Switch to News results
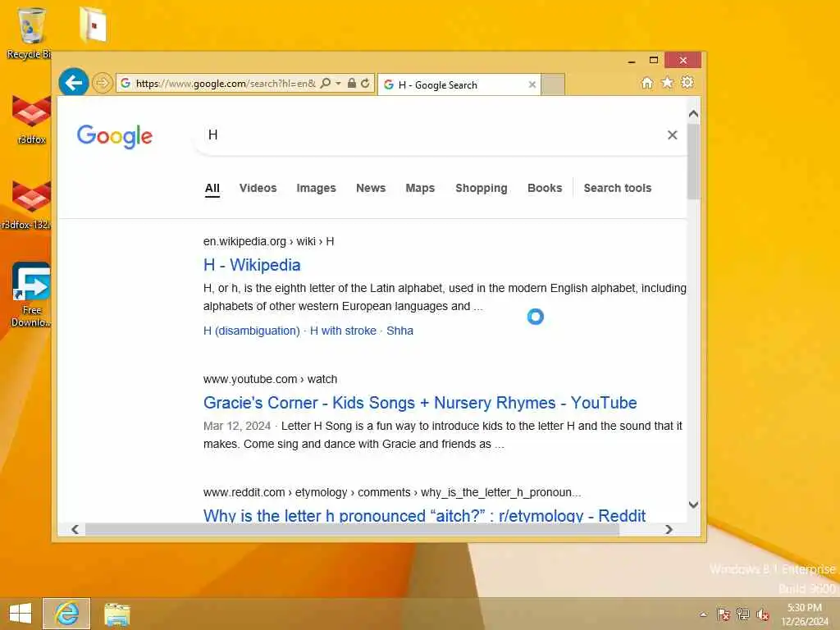Image resolution: width=840 pixels, height=630 pixels. tap(371, 188)
